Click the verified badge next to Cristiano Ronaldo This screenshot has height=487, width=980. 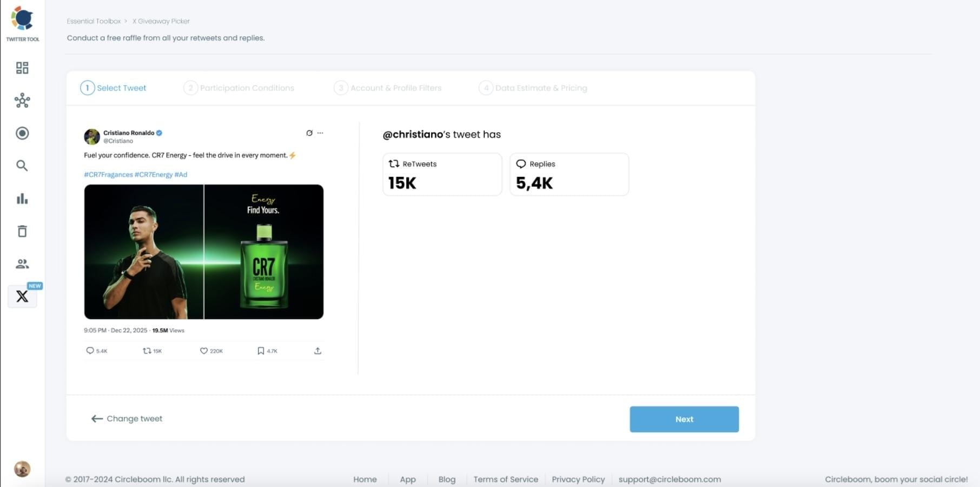[x=160, y=133]
